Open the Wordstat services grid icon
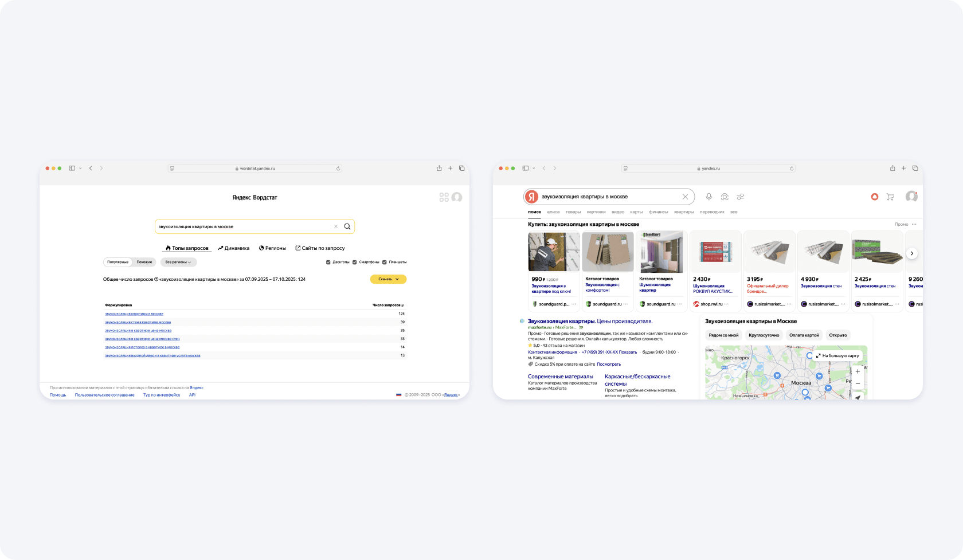 [444, 197]
